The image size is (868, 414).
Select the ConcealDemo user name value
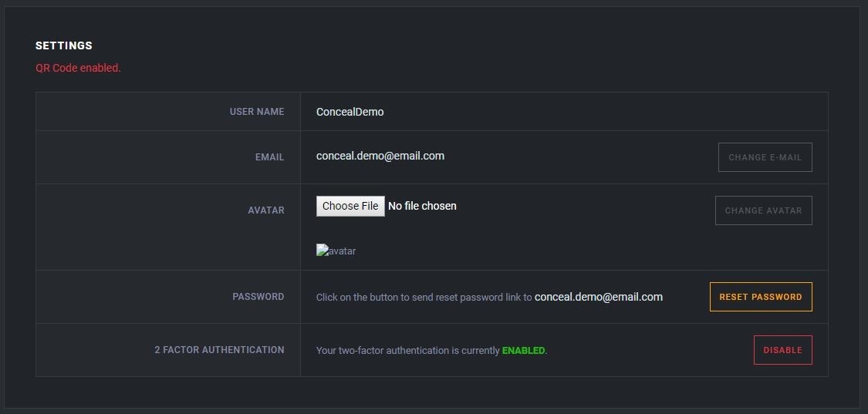coord(350,112)
